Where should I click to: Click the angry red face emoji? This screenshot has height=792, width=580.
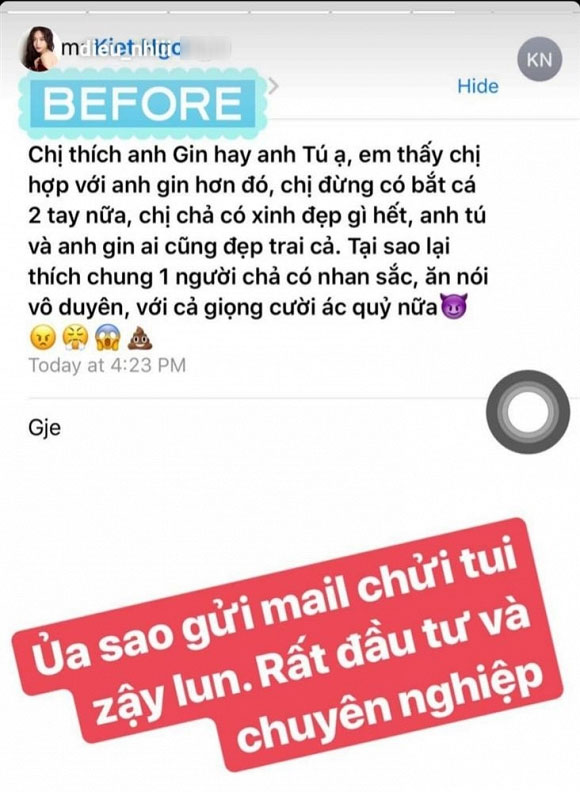click(42, 338)
